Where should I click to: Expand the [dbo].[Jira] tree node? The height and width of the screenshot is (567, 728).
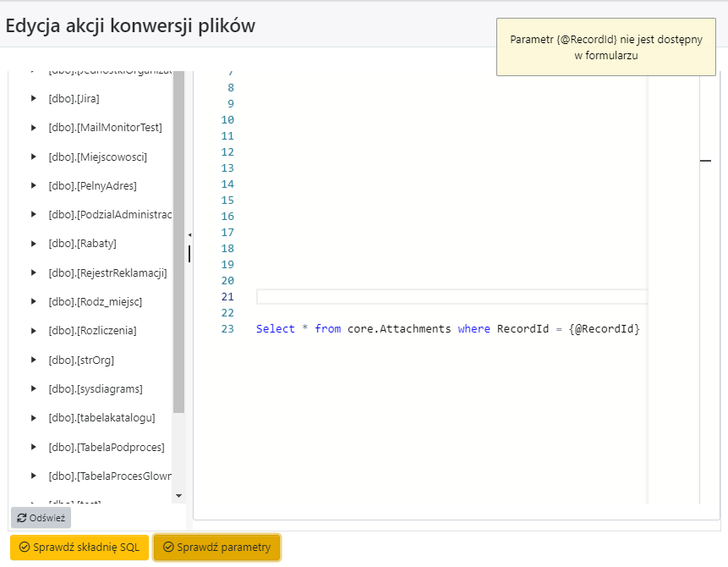pos(34,99)
